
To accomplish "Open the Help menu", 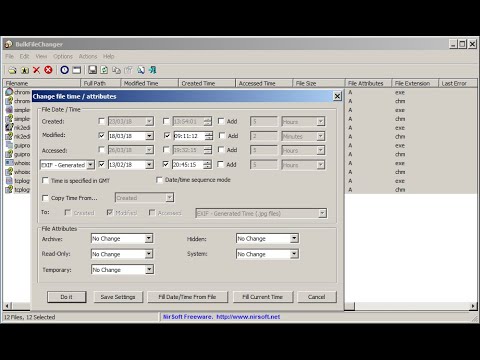I will coord(109,56).
